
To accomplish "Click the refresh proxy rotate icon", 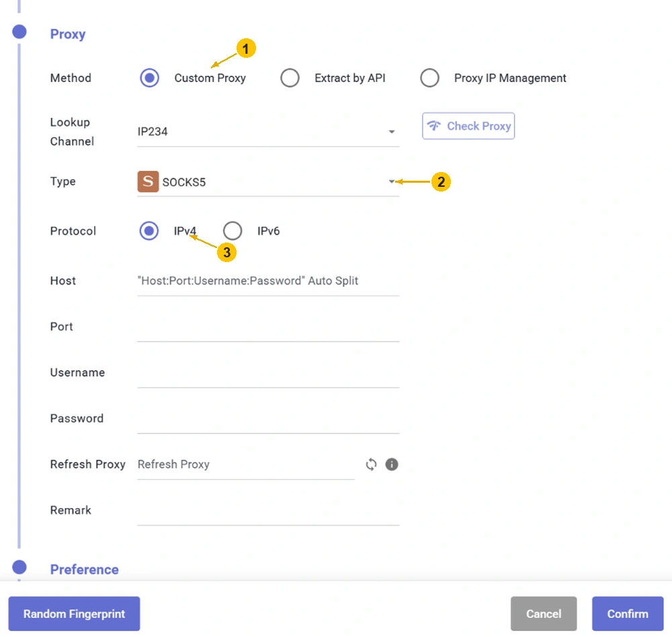I will point(371,464).
